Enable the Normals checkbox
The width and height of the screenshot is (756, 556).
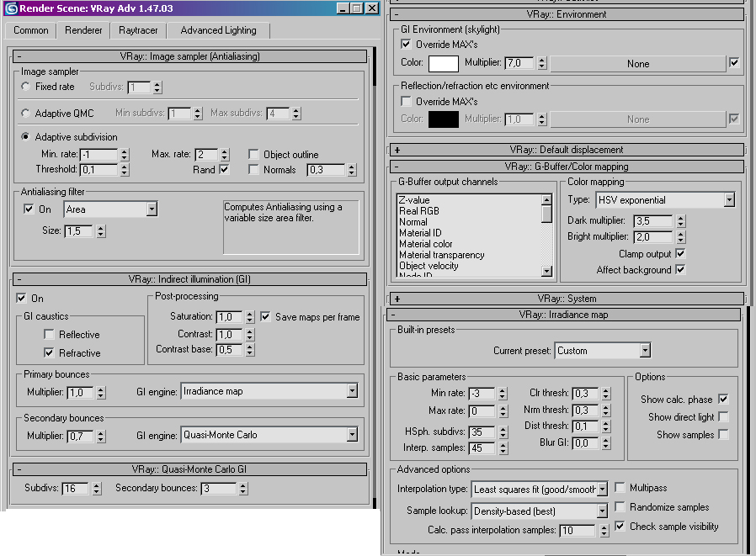(x=253, y=170)
